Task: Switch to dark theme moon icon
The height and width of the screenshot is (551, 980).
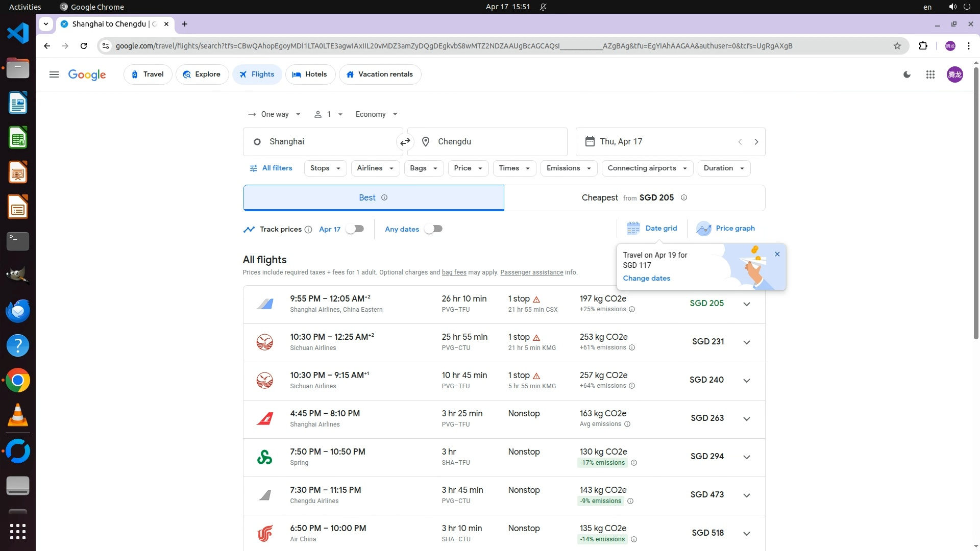Action: [x=907, y=74]
